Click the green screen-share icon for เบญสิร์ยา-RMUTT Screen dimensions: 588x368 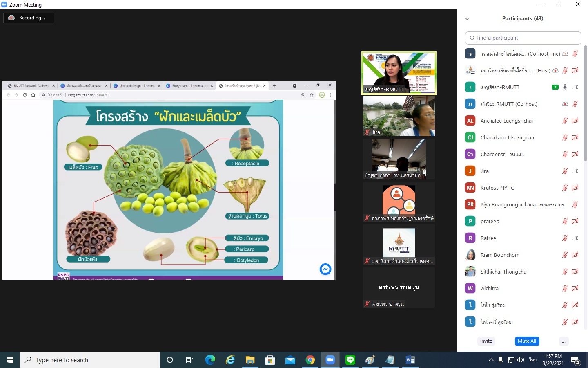(555, 87)
